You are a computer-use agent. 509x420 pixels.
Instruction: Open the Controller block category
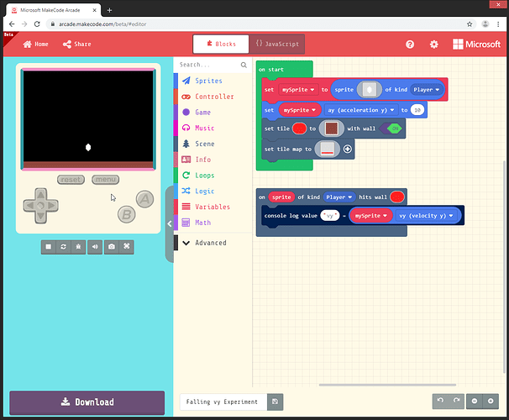pyautogui.click(x=213, y=97)
